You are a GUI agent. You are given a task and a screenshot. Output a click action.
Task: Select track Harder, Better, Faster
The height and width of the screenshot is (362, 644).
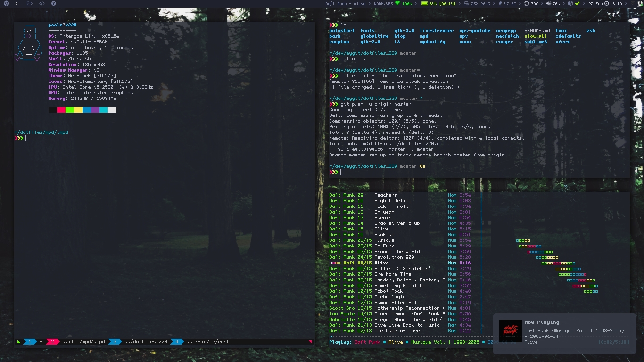400,280
